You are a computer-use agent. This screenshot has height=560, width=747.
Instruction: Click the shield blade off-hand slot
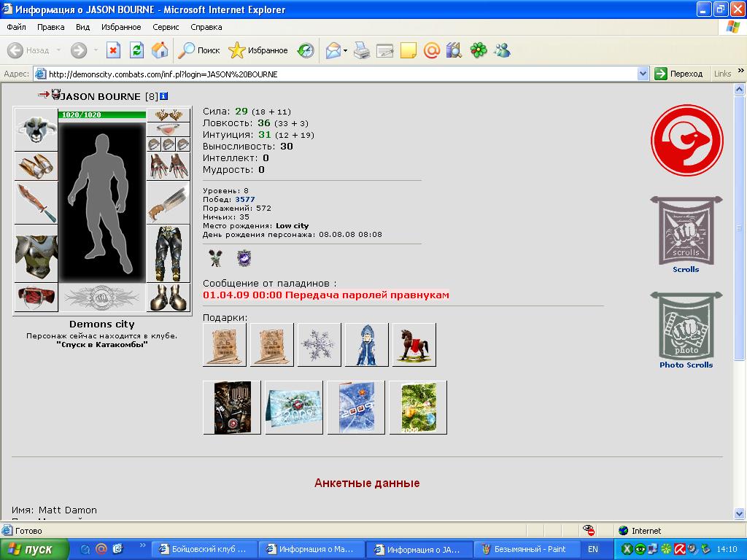[x=169, y=203]
